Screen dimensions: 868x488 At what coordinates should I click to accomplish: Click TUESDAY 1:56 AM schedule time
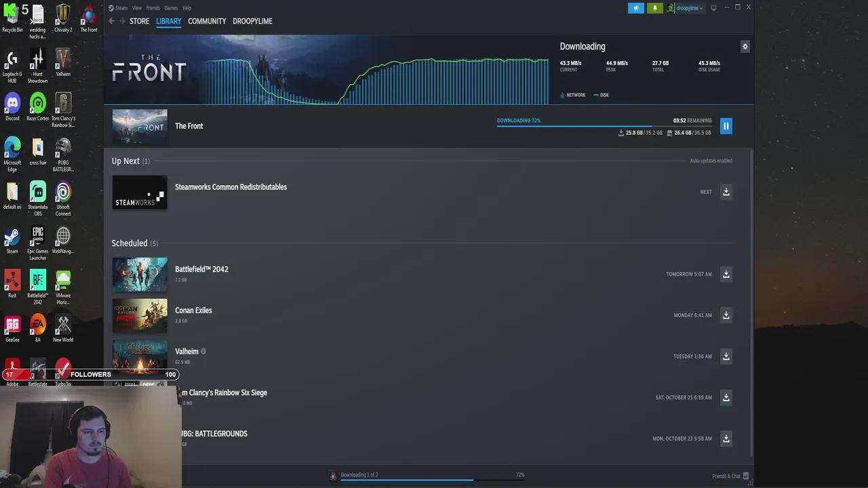coord(692,357)
